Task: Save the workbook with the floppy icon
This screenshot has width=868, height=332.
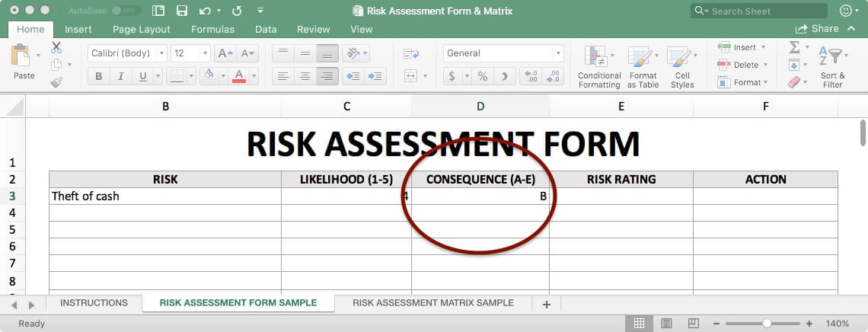Action: click(181, 11)
